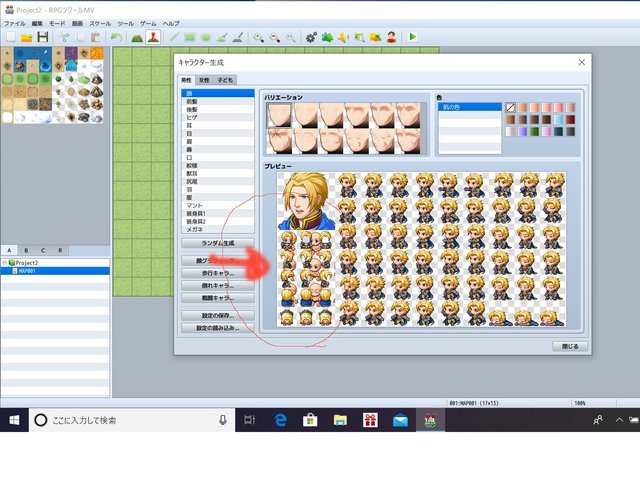The height and width of the screenshot is (480, 640).
Task: Open Microsoft Edge from the taskbar
Action: (x=280, y=420)
